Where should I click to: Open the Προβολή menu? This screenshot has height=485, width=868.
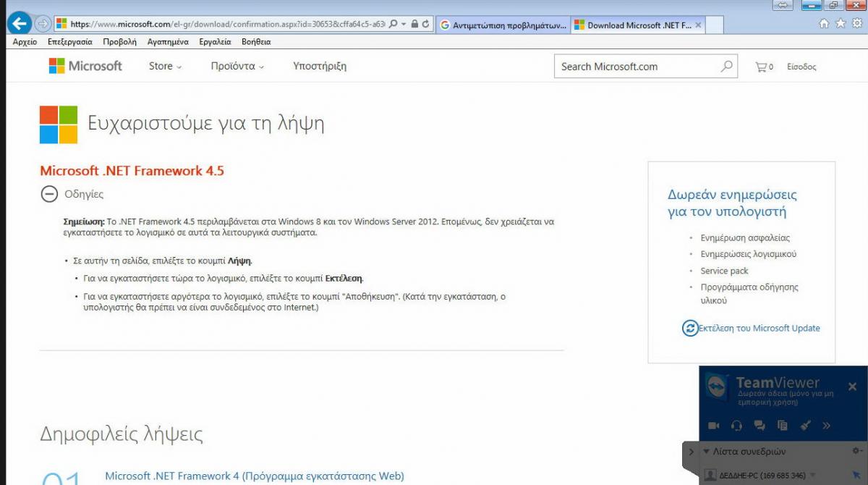[x=119, y=42]
